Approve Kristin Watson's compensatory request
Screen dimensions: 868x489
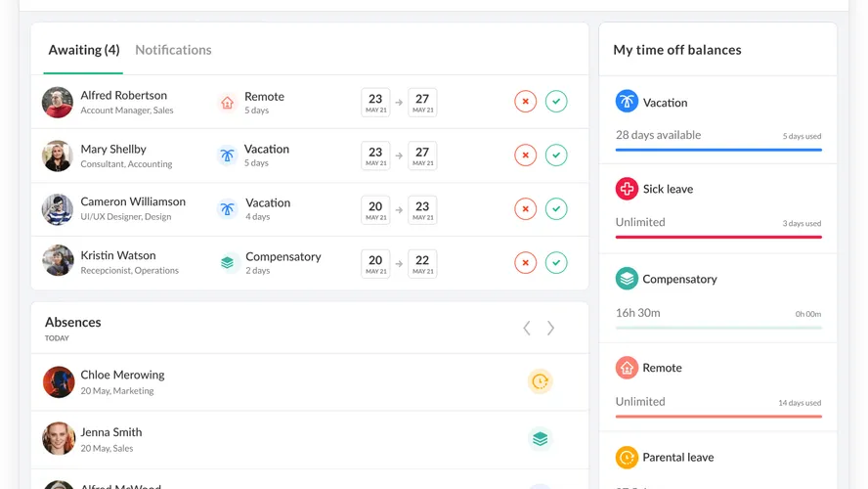[x=556, y=262]
